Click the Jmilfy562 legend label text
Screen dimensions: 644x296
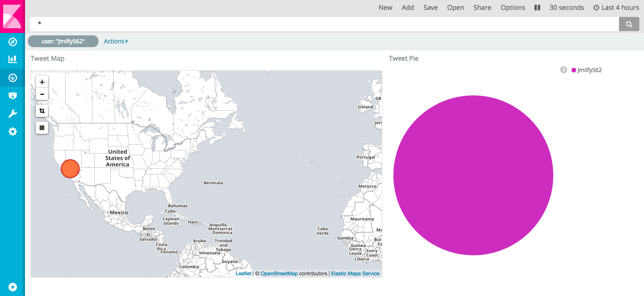(589, 70)
